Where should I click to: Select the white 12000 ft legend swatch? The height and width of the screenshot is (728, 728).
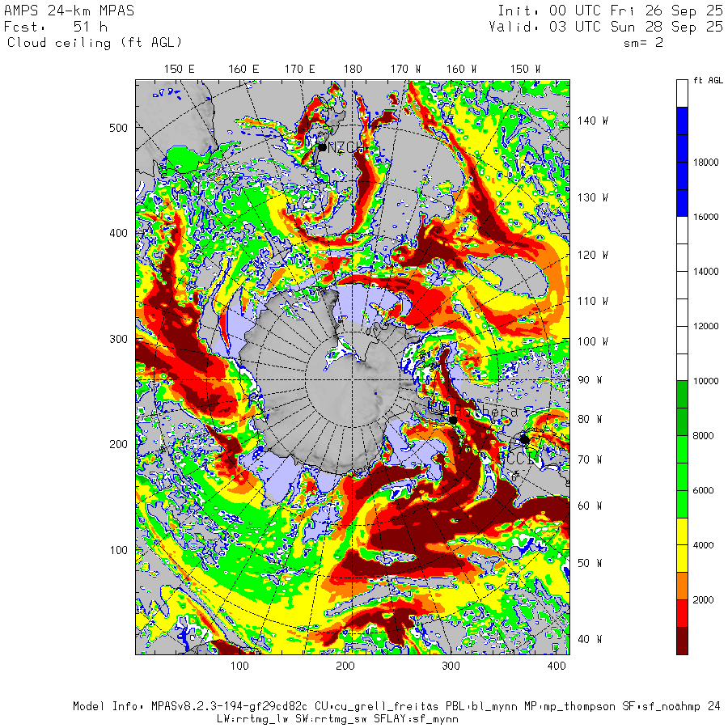(x=682, y=327)
